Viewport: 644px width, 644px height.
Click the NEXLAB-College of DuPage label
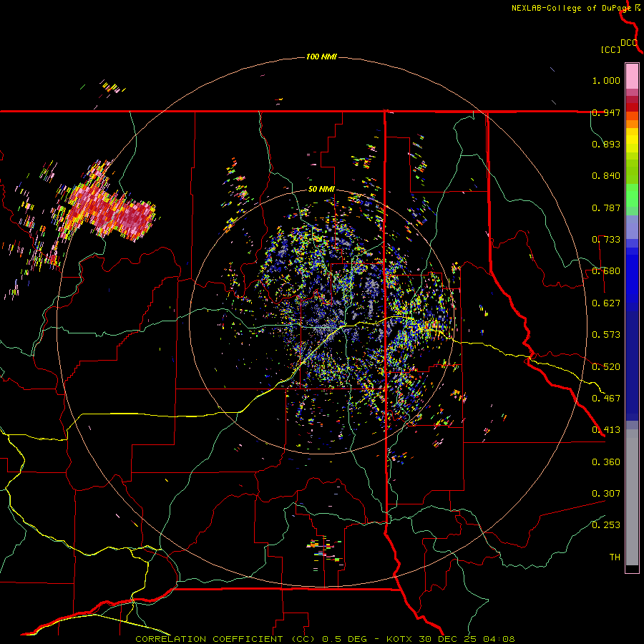pyautogui.click(x=571, y=8)
